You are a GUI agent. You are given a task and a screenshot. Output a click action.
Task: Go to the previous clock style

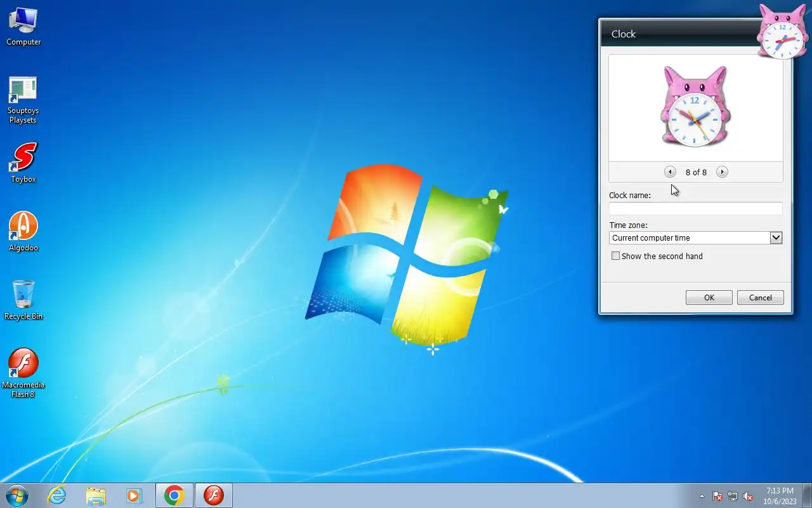[x=670, y=172]
